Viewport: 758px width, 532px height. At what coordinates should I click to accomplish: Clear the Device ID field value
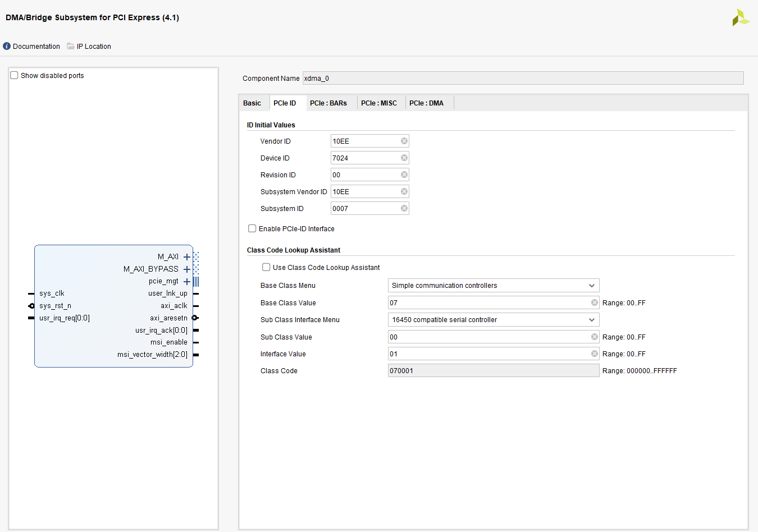coord(404,158)
